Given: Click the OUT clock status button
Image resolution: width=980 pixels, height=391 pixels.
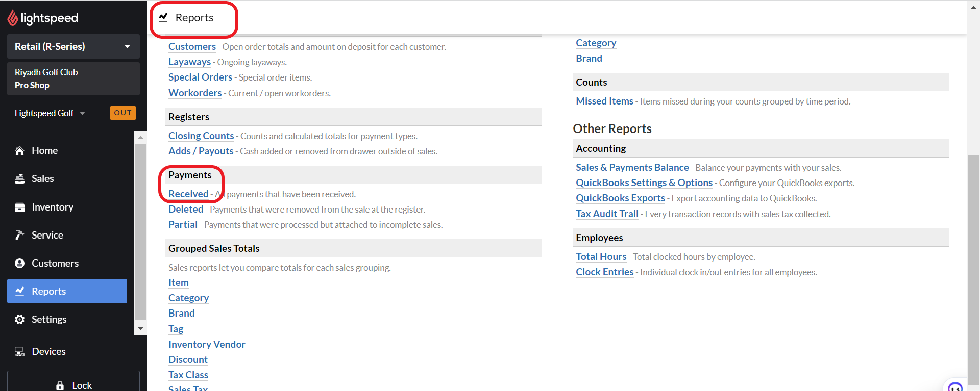Looking at the screenshot, I should [123, 113].
